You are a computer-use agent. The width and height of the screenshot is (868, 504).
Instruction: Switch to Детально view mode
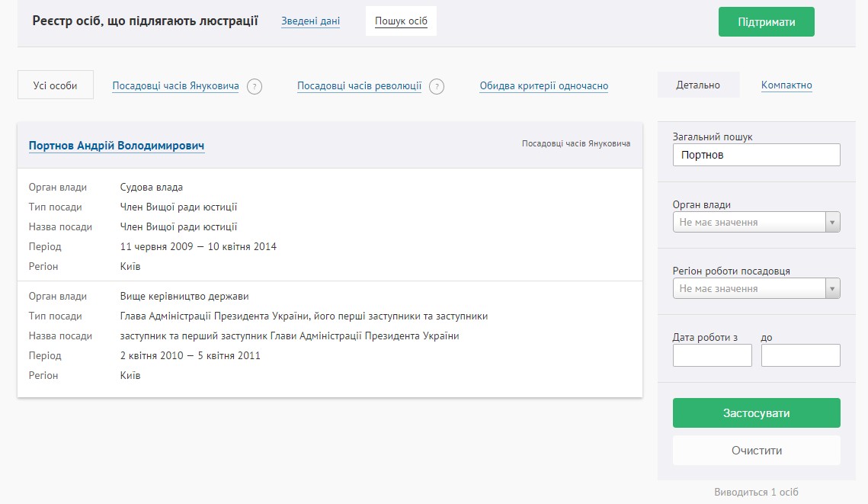click(x=698, y=85)
